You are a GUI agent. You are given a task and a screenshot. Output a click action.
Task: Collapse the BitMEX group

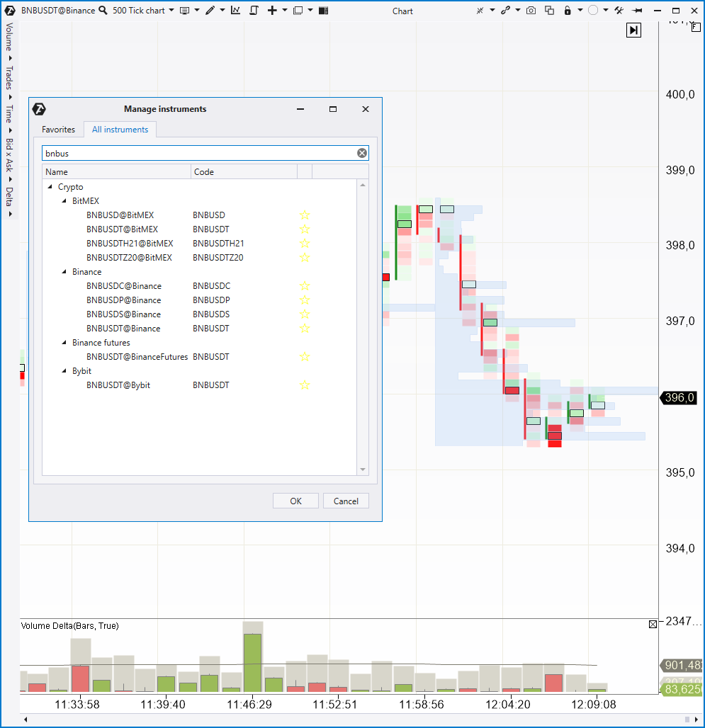point(64,201)
